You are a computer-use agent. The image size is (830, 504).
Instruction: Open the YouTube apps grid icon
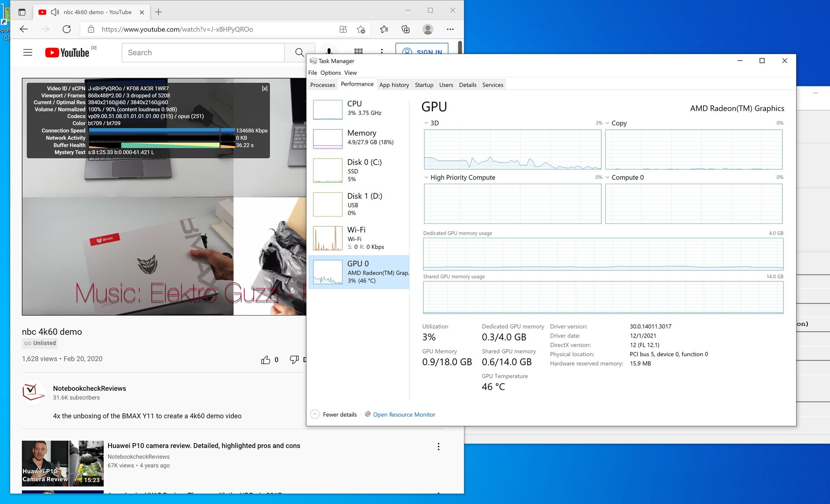point(358,51)
